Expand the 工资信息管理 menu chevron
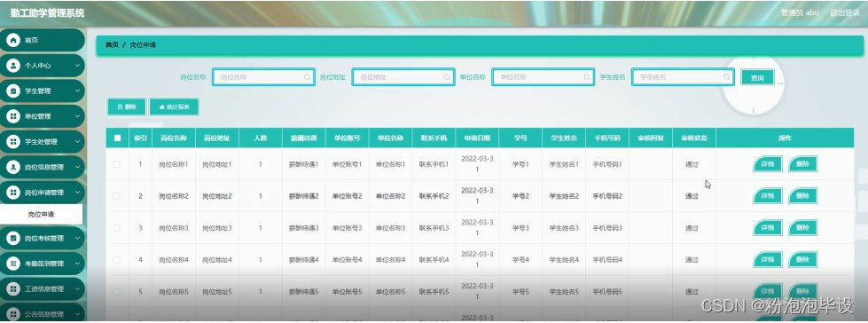Image resolution: width=868 pixels, height=323 pixels. (77, 289)
